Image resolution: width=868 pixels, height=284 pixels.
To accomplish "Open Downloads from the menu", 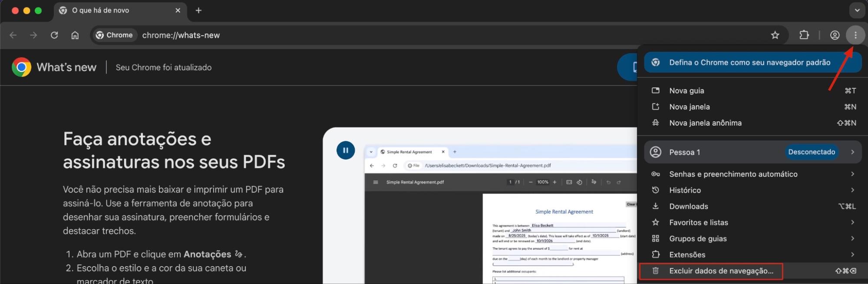I will click(x=752, y=206).
